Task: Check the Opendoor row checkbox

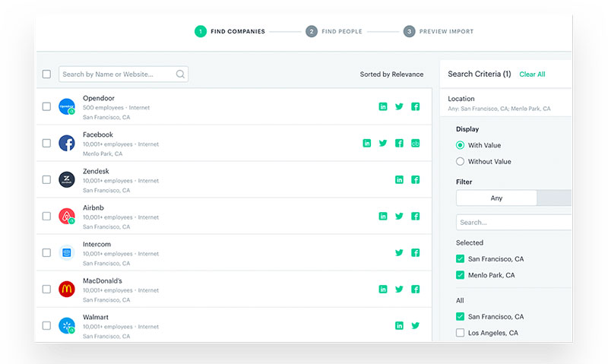Action: click(x=46, y=106)
